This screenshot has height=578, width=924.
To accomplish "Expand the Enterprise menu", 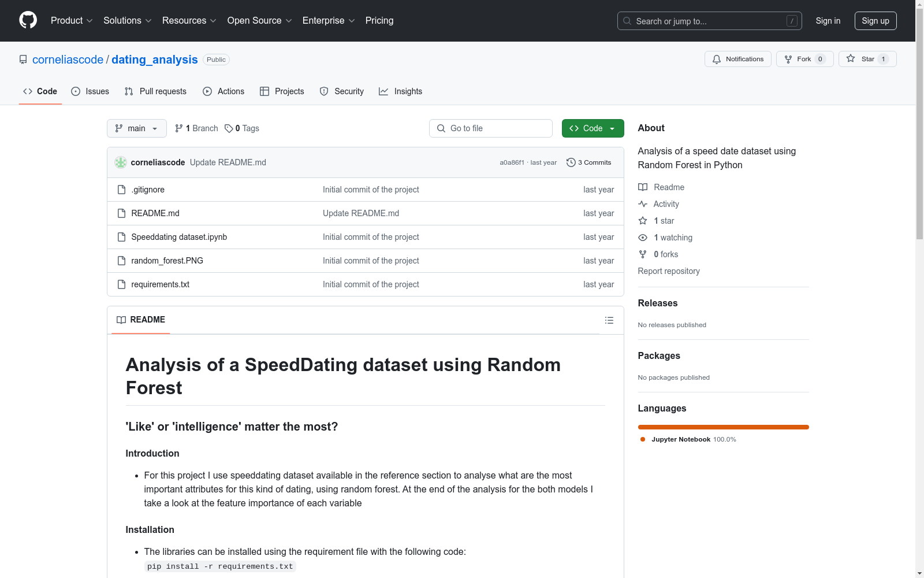I will coord(329,21).
